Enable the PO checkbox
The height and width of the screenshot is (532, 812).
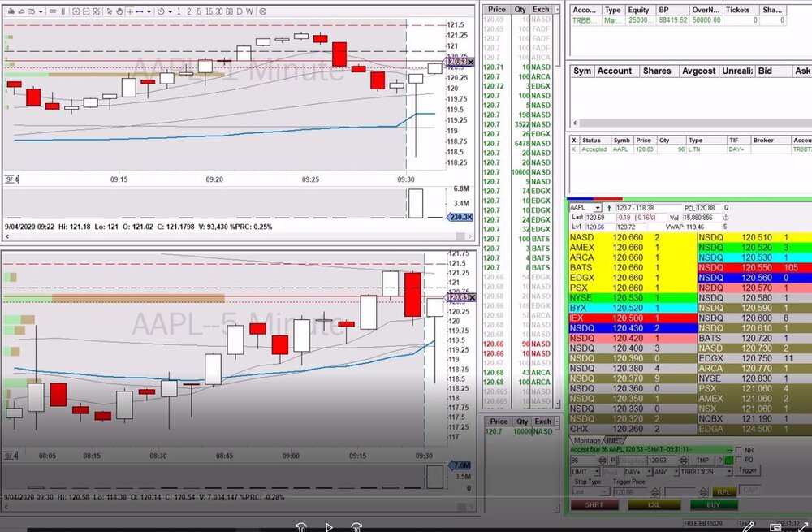coord(739,460)
